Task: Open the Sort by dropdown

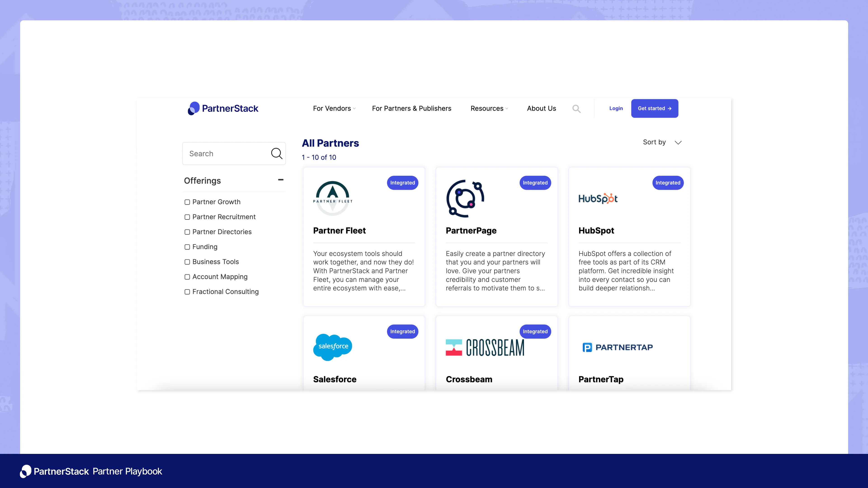Action: click(x=662, y=142)
